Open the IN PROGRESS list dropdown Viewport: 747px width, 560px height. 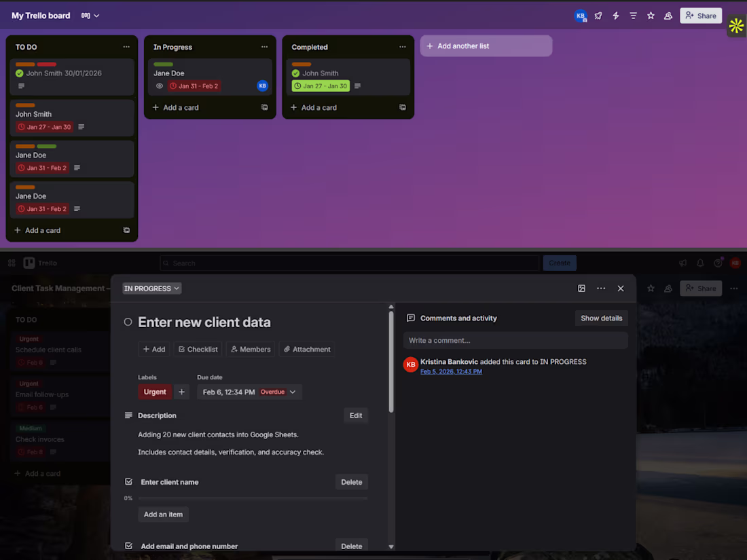(151, 288)
